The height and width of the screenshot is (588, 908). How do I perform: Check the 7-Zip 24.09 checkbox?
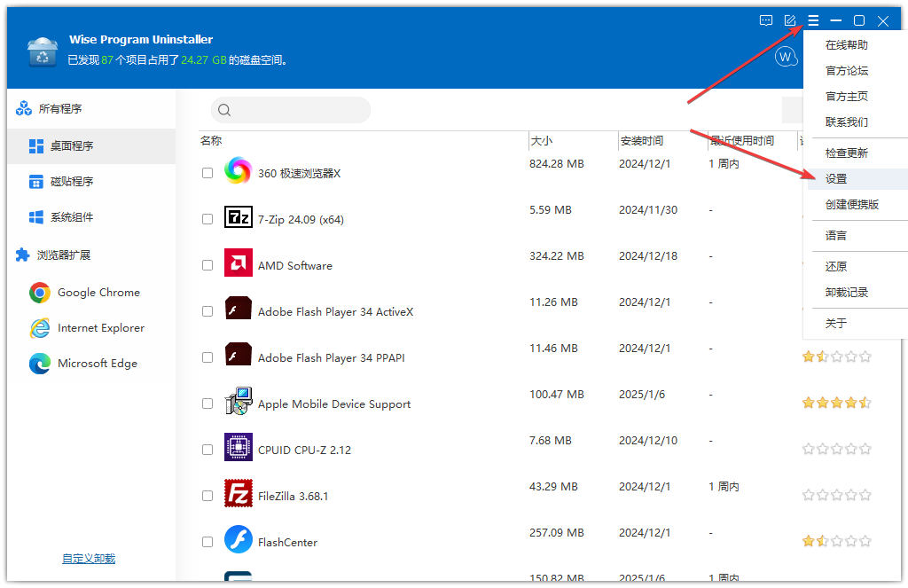click(x=207, y=218)
